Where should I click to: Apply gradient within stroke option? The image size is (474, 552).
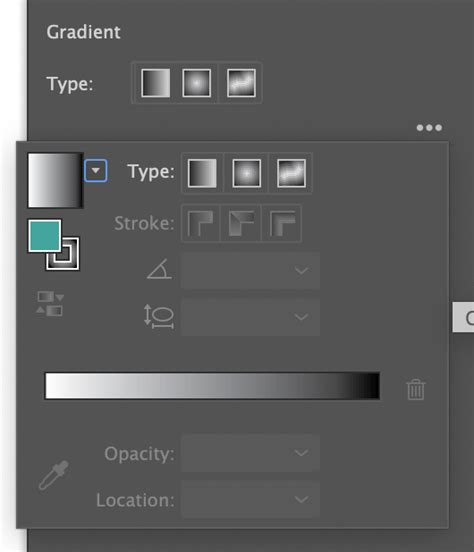pos(200,223)
